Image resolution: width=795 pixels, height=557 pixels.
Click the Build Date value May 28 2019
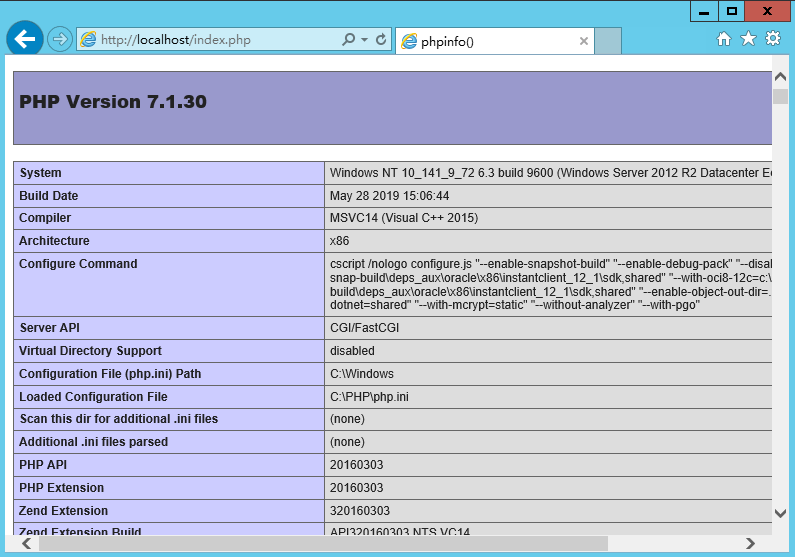coord(389,196)
